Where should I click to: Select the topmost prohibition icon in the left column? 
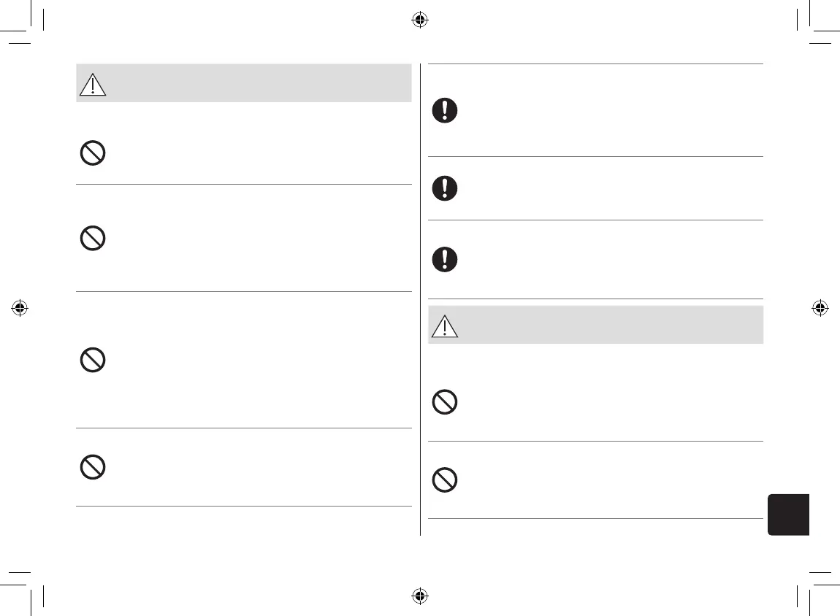pos(92,153)
